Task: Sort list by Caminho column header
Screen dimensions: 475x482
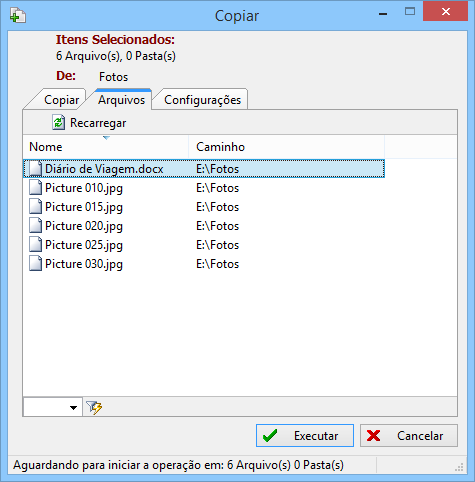Action: 286,147
